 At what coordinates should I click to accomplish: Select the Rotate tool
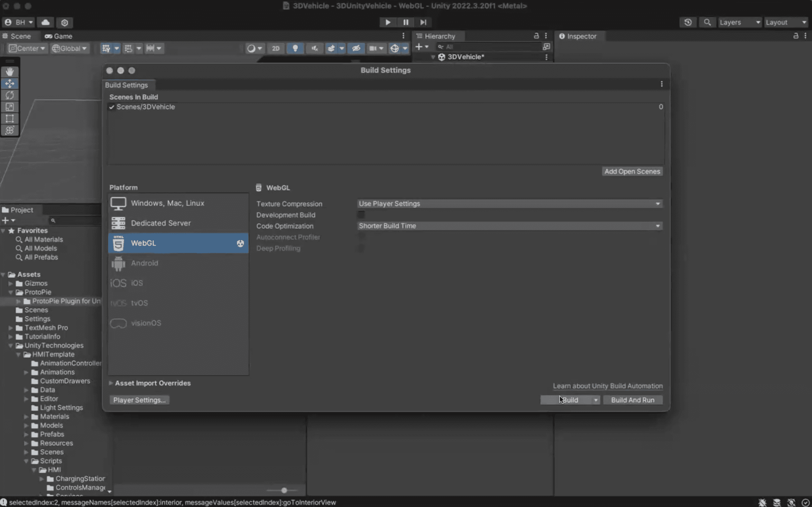click(x=10, y=95)
